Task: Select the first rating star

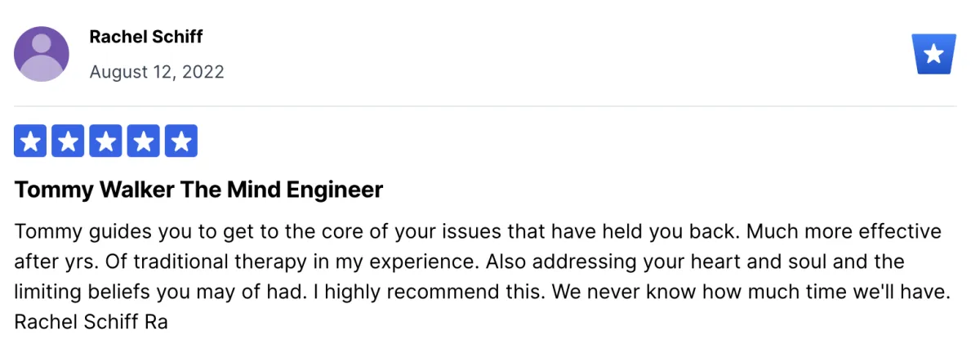Action: pyautogui.click(x=31, y=141)
